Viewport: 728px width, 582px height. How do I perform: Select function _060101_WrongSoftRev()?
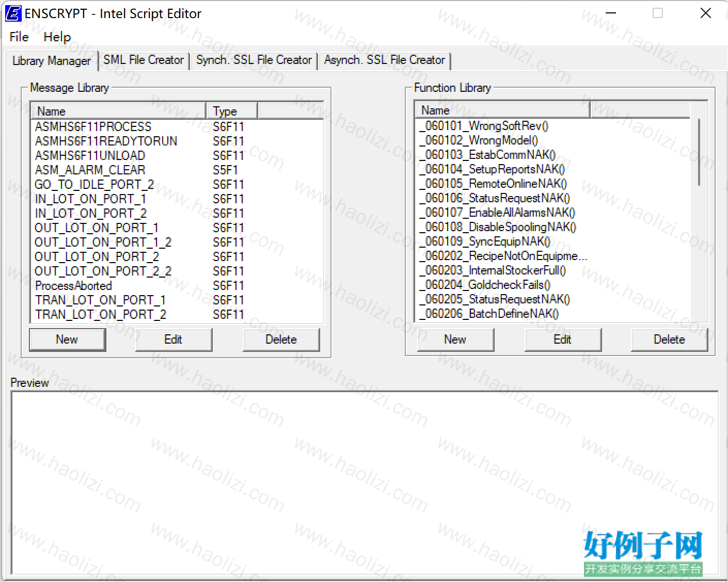pyautogui.click(x=484, y=126)
